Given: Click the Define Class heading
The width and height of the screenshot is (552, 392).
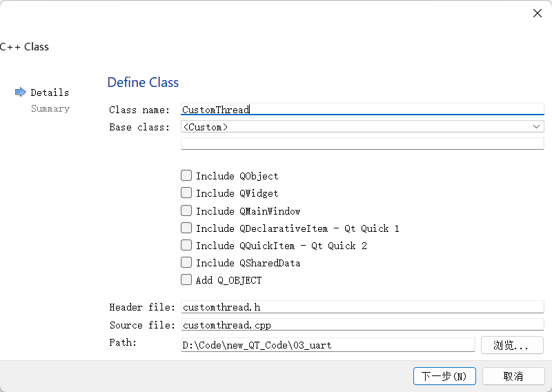Looking at the screenshot, I should click(143, 82).
